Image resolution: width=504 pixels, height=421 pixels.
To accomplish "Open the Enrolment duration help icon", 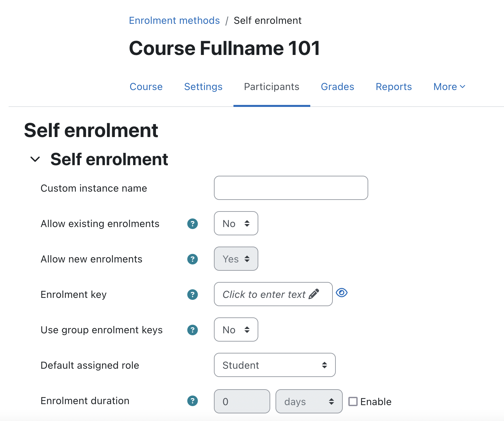I will [192, 401].
